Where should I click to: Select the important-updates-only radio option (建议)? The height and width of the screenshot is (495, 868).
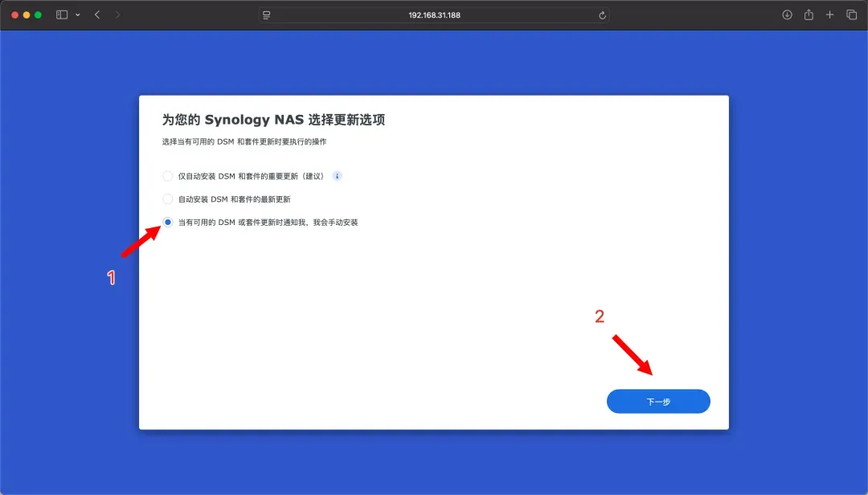tap(167, 176)
